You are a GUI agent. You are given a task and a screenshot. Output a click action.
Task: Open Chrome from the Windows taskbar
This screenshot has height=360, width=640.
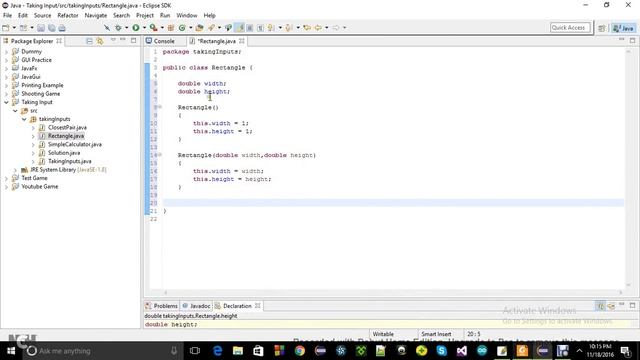[x=300, y=351]
